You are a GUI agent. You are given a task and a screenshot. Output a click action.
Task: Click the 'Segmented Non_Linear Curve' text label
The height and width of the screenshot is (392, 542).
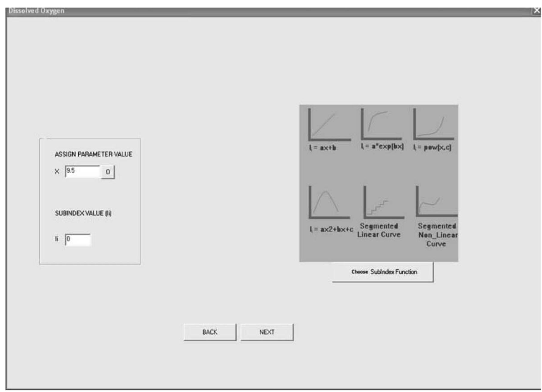pyautogui.click(x=437, y=235)
